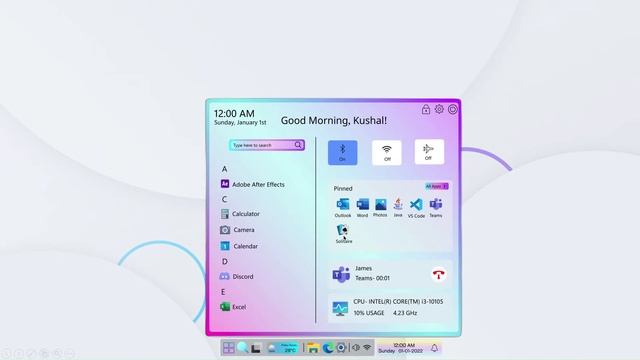Expand the All Apps button
The height and width of the screenshot is (360, 640).
[437, 187]
